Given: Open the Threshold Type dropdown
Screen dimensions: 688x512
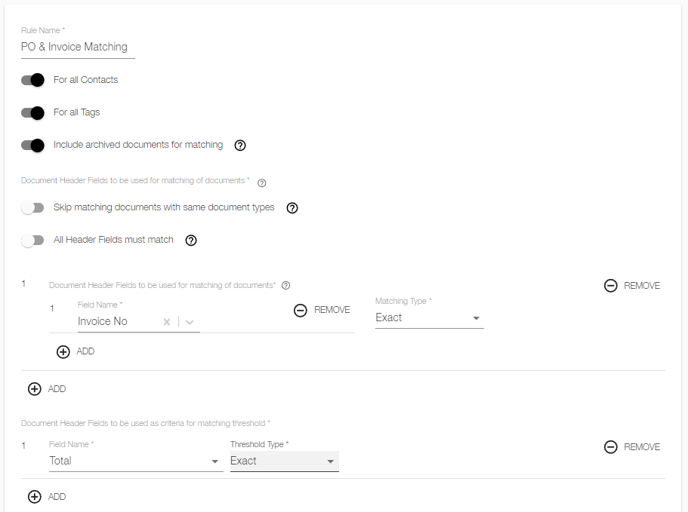Looking at the screenshot, I should coord(284,461).
